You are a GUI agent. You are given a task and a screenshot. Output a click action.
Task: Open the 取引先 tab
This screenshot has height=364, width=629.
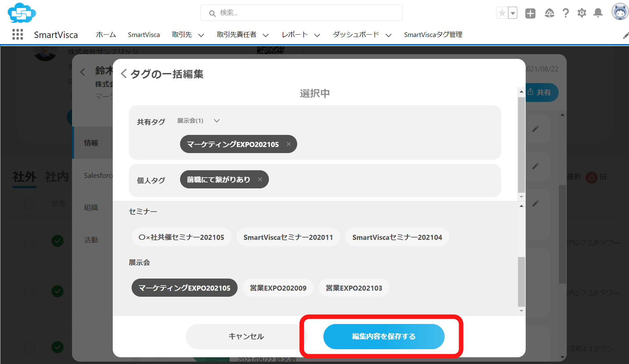pyautogui.click(x=182, y=35)
